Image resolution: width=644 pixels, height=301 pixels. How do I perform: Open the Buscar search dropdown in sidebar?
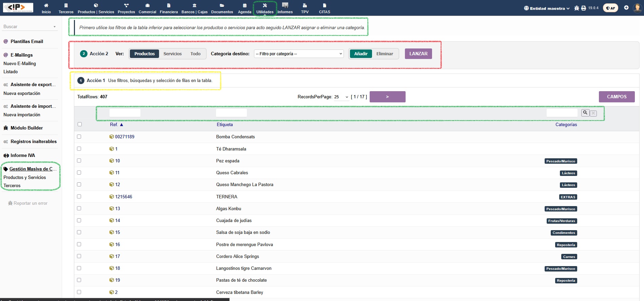pos(30,26)
